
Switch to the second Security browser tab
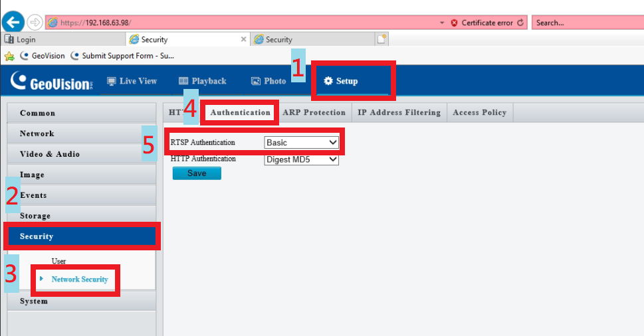312,39
